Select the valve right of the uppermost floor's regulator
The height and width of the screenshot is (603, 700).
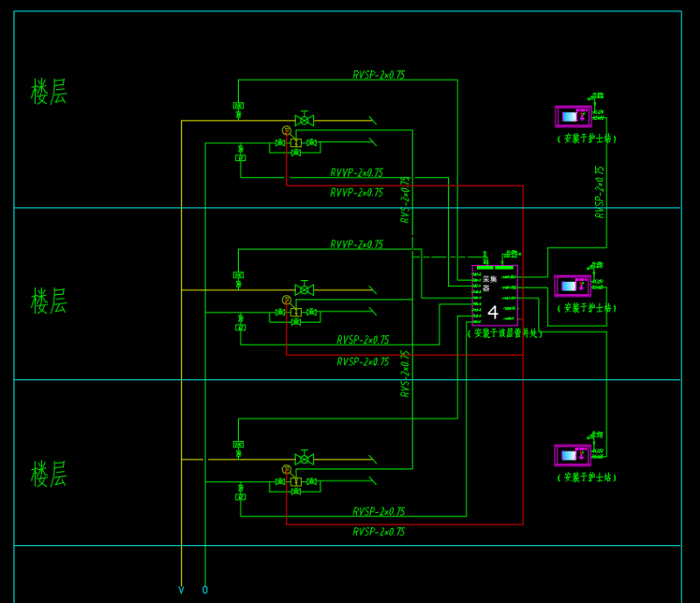(x=311, y=143)
